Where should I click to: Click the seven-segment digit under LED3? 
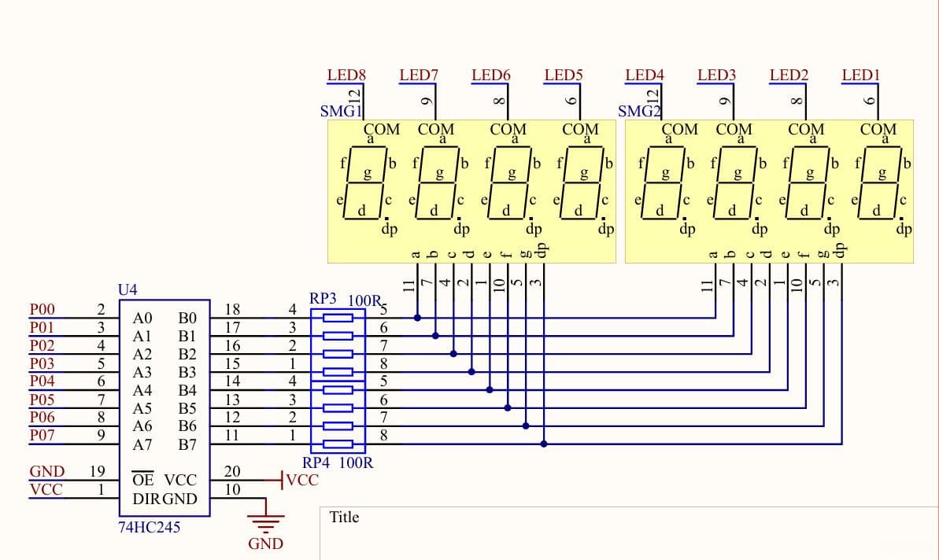click(x=735, y=183)
